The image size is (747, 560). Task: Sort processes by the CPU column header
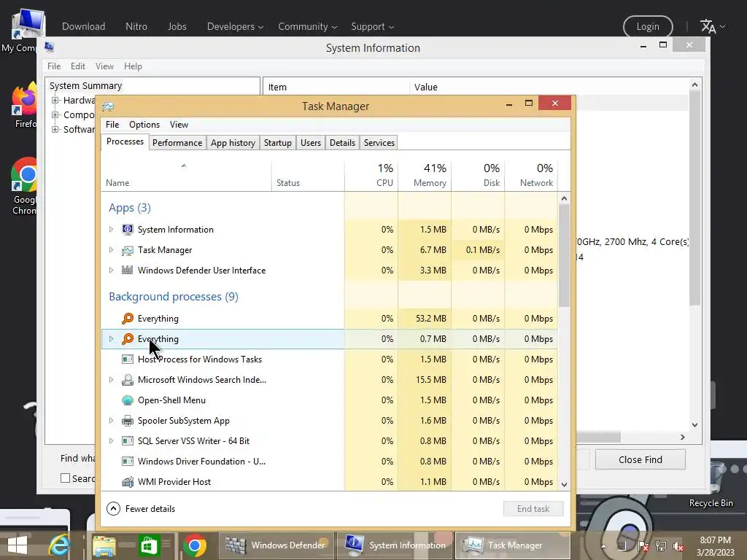pos(371,175)
